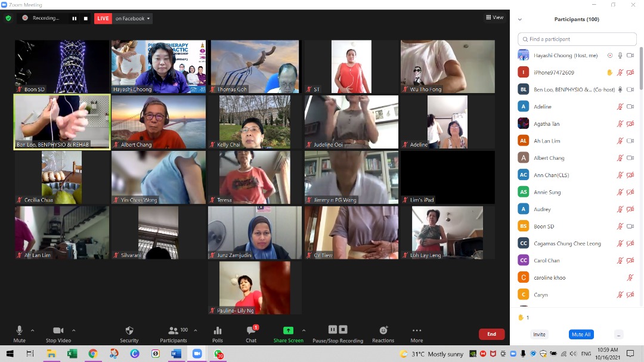644x362 pixels.
Task: Pause recording with the top-bar pause icon
Action: 75,18
